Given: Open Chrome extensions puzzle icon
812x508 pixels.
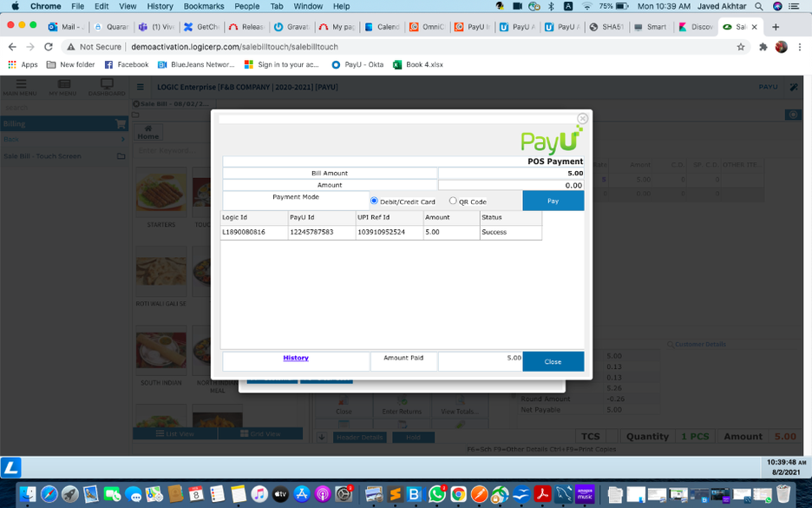Looking at the screenshot, I should click(x=763, y=47).
